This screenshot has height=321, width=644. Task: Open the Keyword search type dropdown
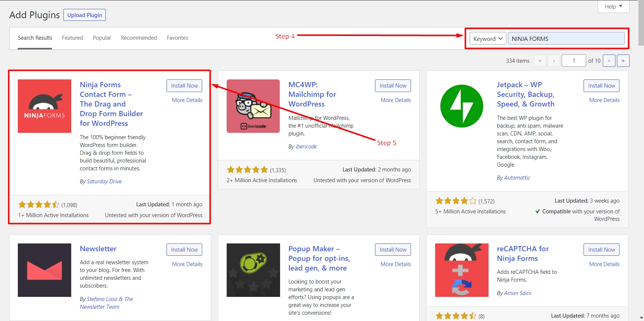point(488,39)
